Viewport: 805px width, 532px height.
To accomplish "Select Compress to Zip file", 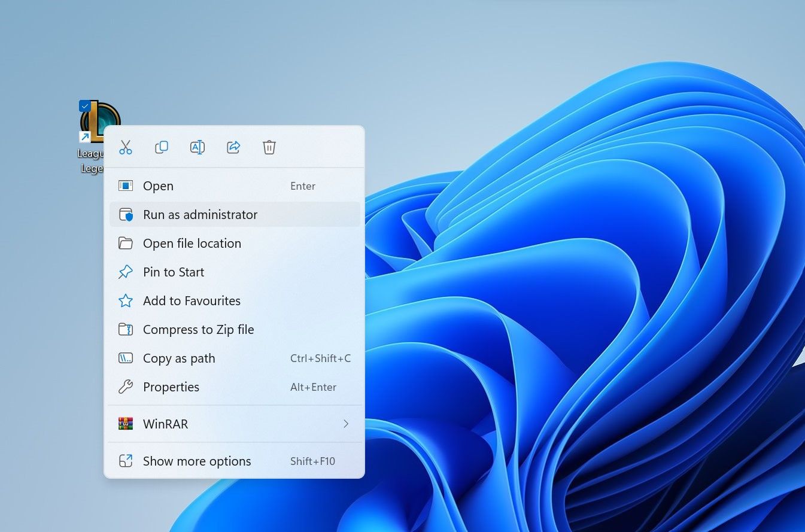I will pyautogui.click(x=235, y=330).
